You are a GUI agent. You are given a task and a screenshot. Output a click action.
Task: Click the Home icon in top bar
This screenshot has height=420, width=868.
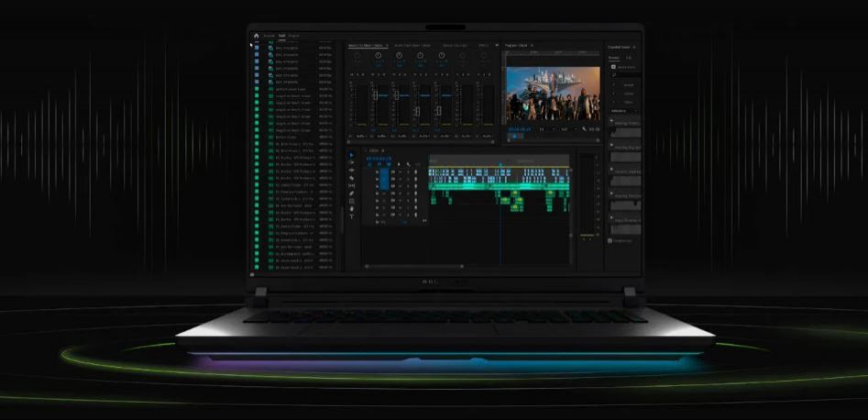coord(257,36)
